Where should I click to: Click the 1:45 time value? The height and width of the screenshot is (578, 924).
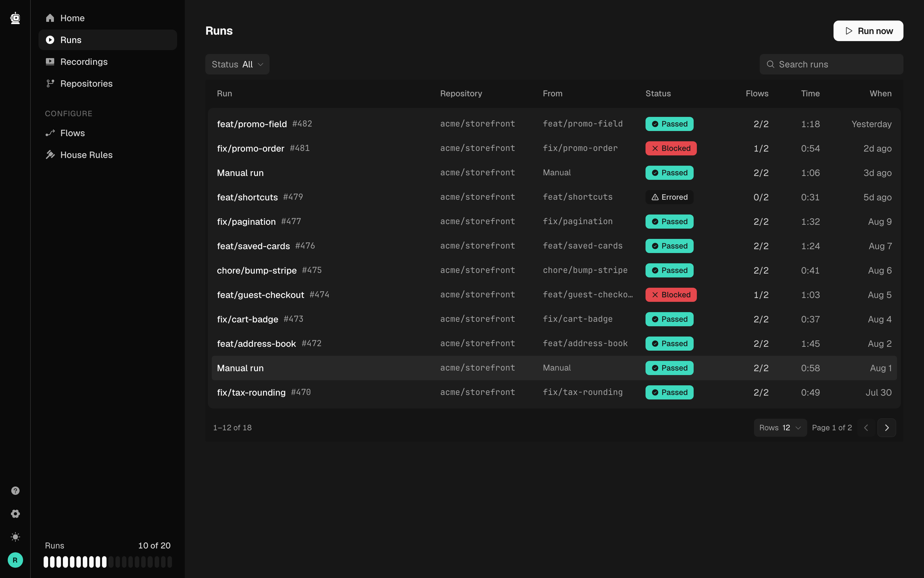point(810,344)
